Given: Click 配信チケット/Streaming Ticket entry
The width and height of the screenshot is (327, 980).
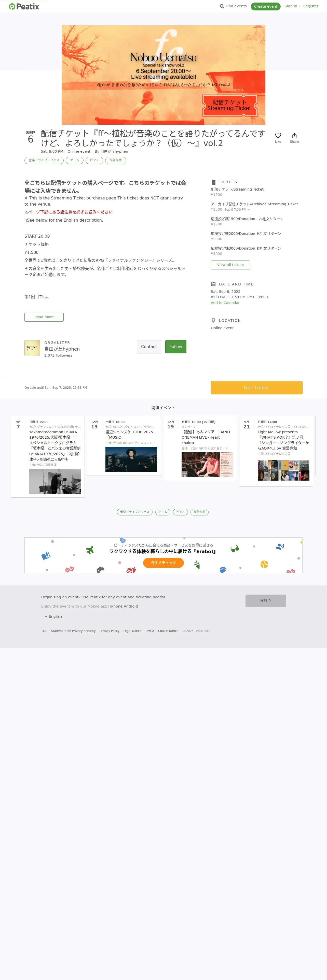Looking at the screenshot, I should click(x=237, y=190).
